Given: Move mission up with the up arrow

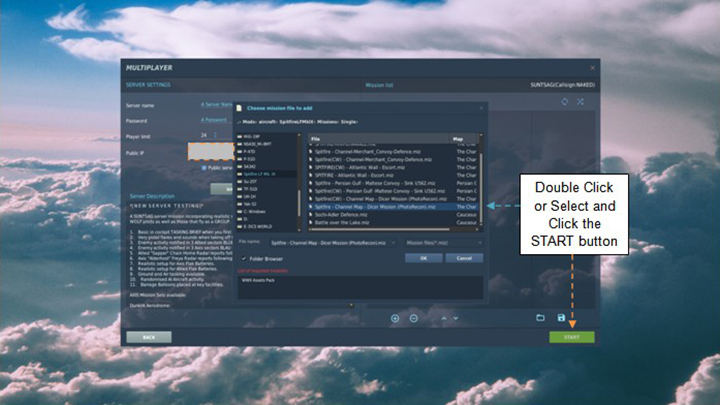Looking at the screenshot, I should [x=443, y=318].
